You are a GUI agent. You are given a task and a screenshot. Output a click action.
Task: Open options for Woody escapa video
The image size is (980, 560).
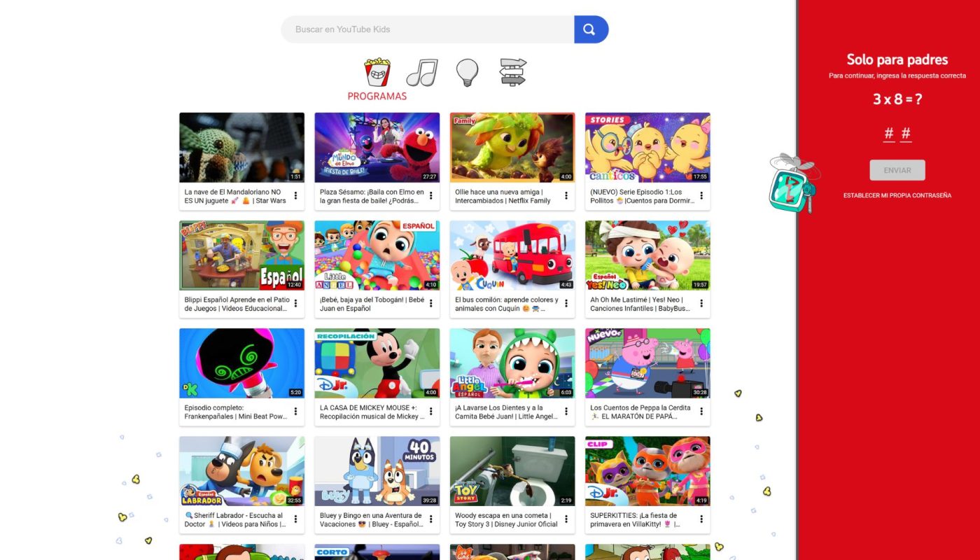point(566,519)
